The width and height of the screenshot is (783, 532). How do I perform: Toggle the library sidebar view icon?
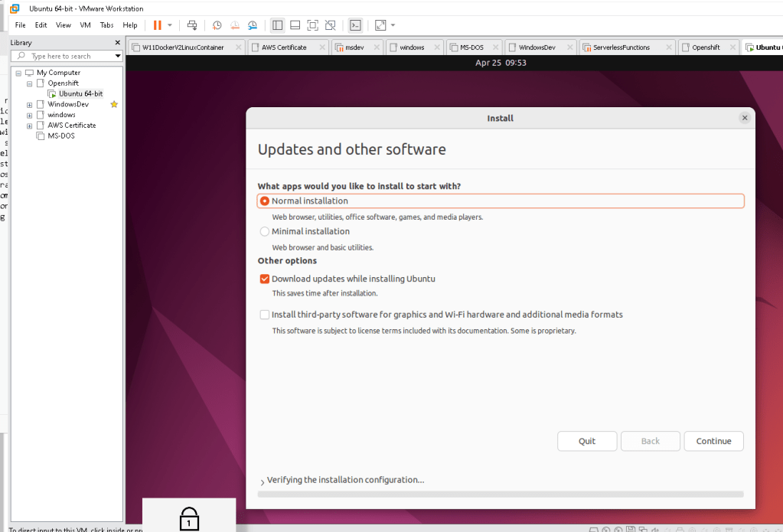point(278,25)
